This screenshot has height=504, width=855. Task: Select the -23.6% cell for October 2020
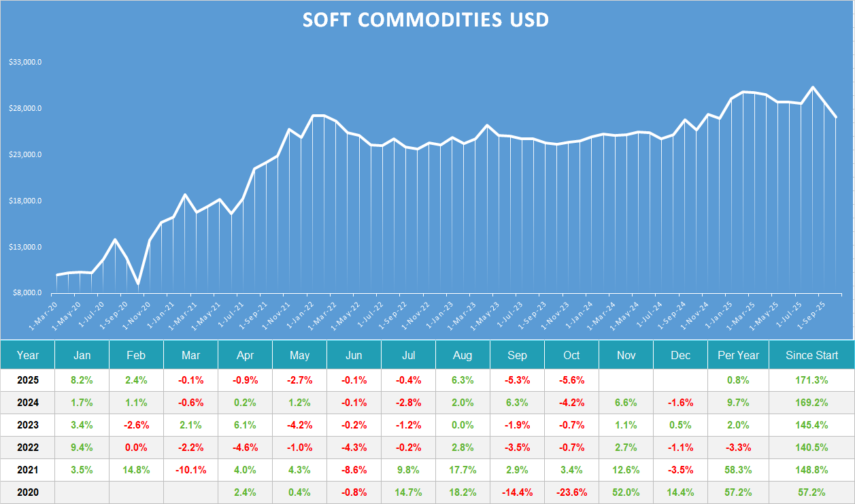pyautogui.click(x=571, y=492)
